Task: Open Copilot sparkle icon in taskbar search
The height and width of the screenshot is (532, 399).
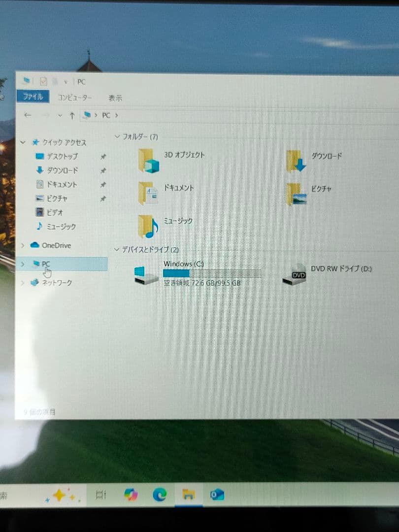Action: tap(63, 496)
